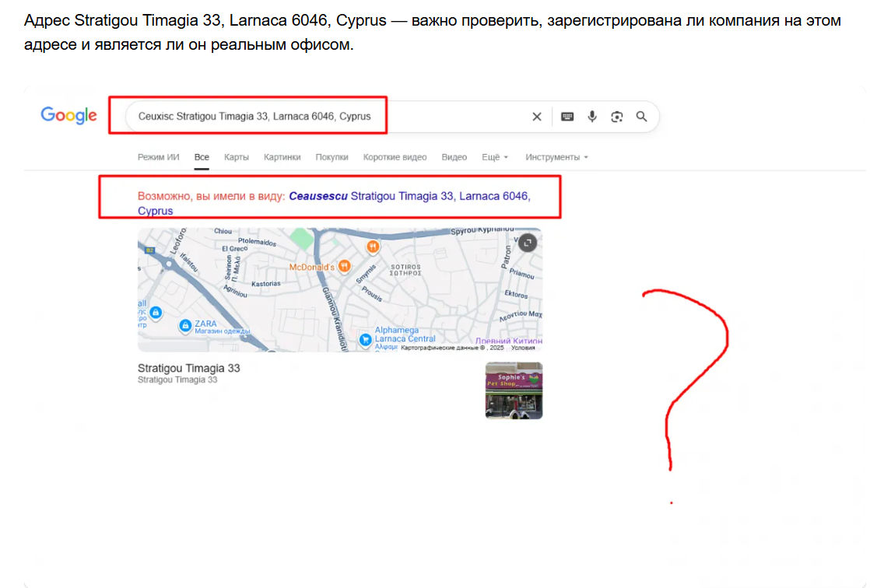The width and height of the screenshot is (870, 588).
Task: Click the magnifying glass search icon
Action: click(642, 117)
